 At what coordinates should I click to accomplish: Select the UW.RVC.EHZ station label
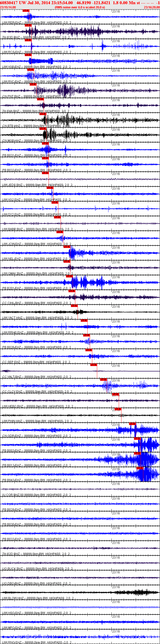point(36,81)
